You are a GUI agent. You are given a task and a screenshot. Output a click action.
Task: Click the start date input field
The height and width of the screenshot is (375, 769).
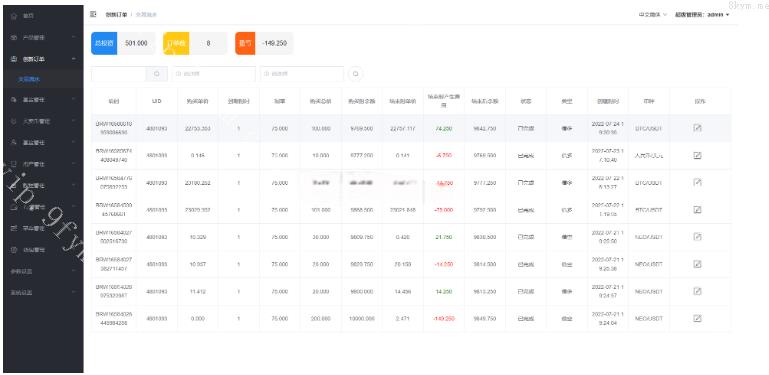[214, 74]
